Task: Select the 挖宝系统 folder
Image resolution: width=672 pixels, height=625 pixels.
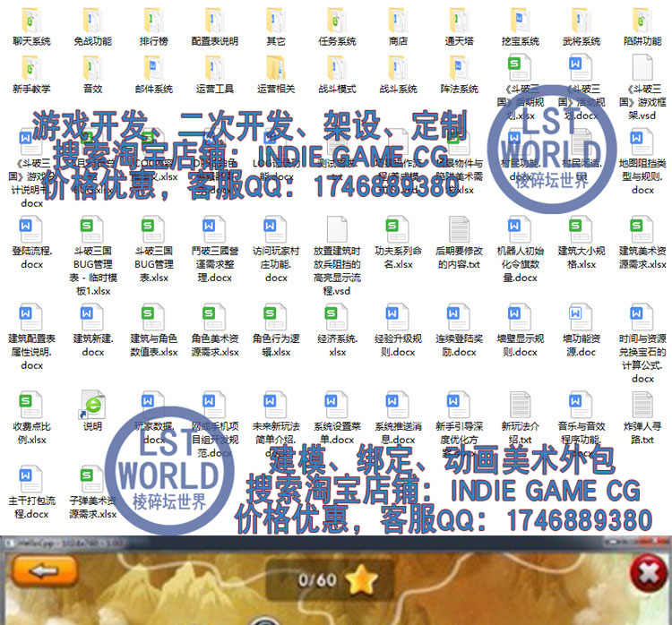Action: pos(521,27)
